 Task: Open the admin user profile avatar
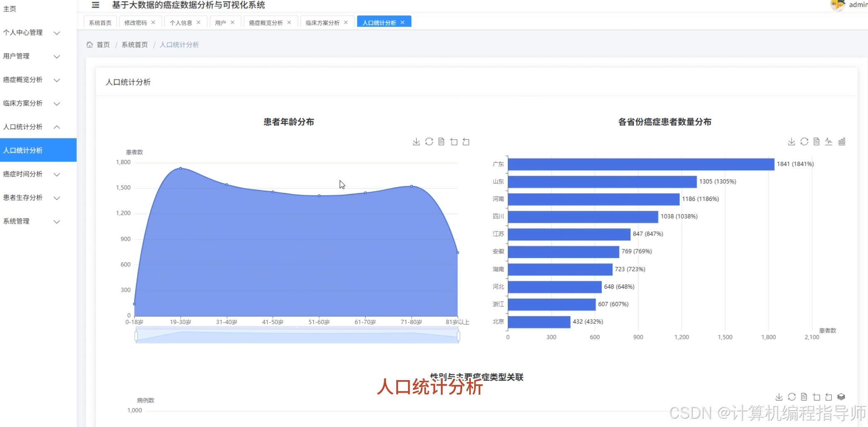click(x=838, y=6)
